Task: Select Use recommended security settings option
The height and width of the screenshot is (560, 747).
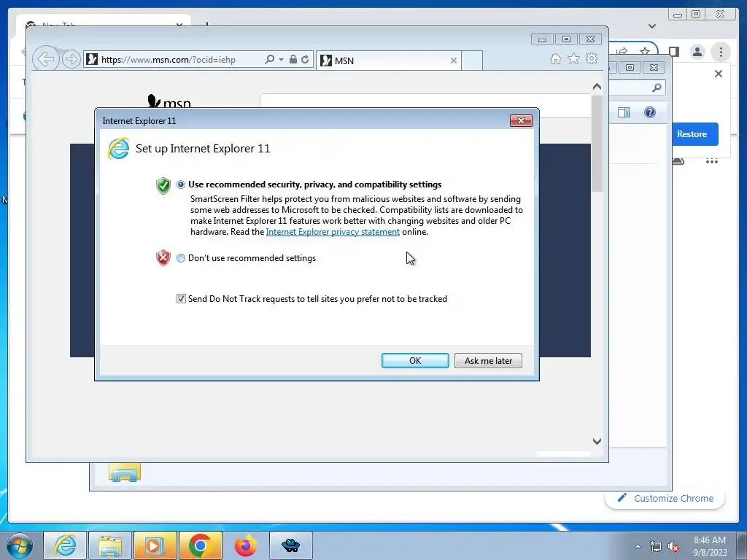Action: 181,184
